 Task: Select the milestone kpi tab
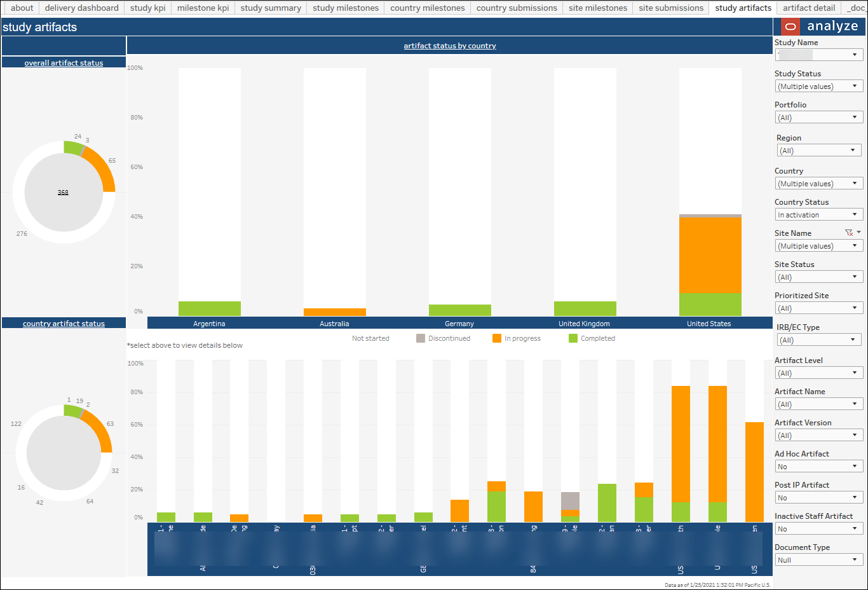(203, 8)
